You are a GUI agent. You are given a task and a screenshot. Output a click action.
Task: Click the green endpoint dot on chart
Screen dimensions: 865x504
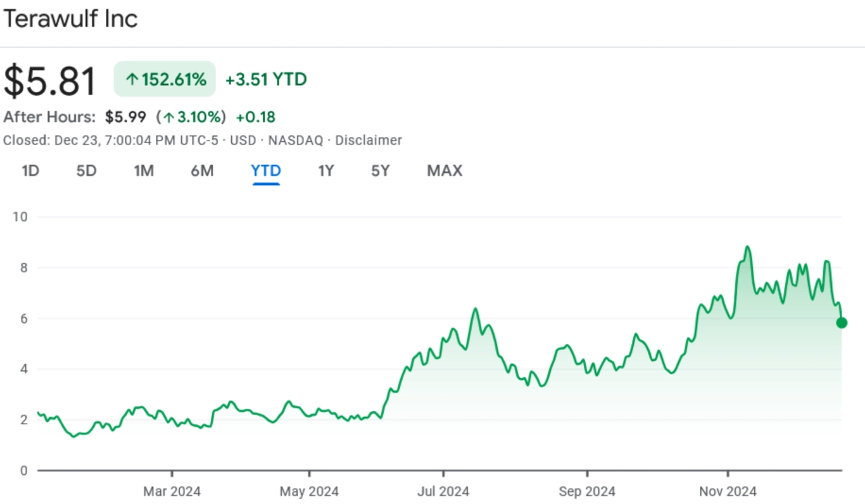(x=841, y=322)
